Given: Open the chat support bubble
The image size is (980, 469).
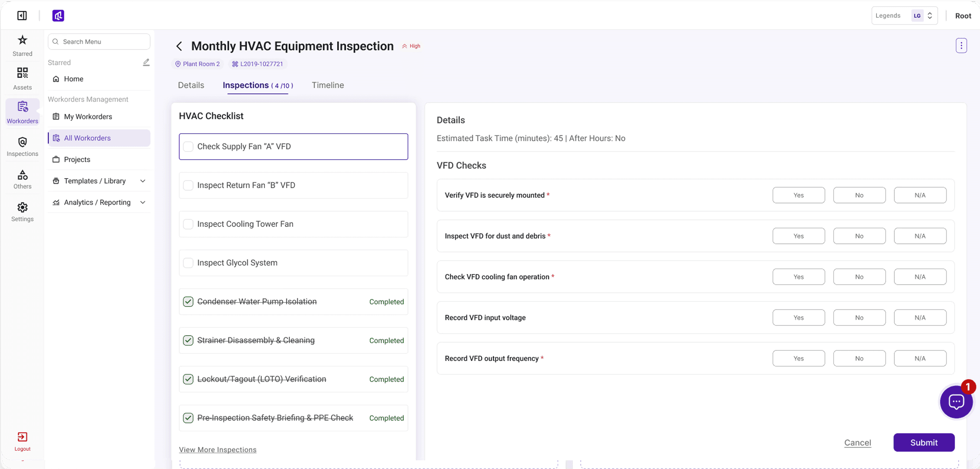Looking at the screenshot, I should click(x=956, y=402).
